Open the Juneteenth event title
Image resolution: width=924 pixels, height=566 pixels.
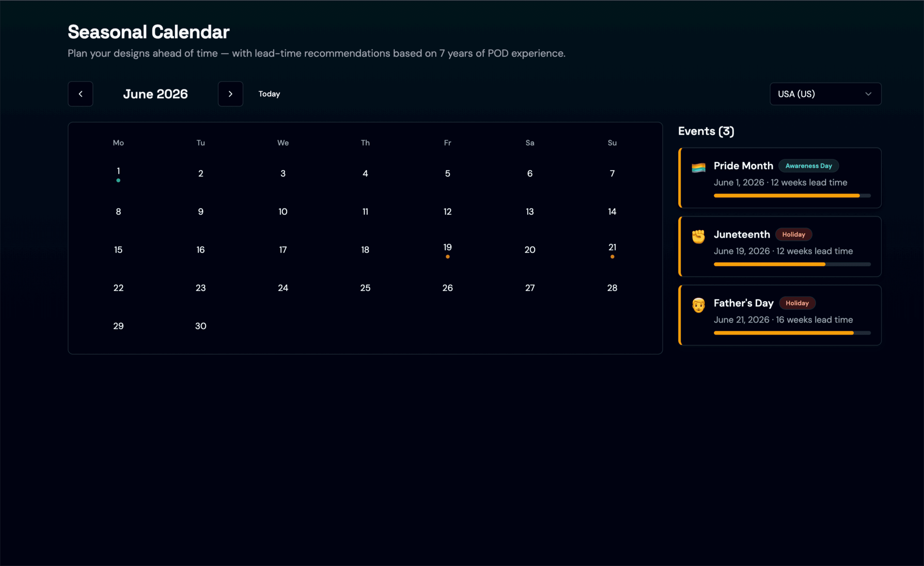741,234
